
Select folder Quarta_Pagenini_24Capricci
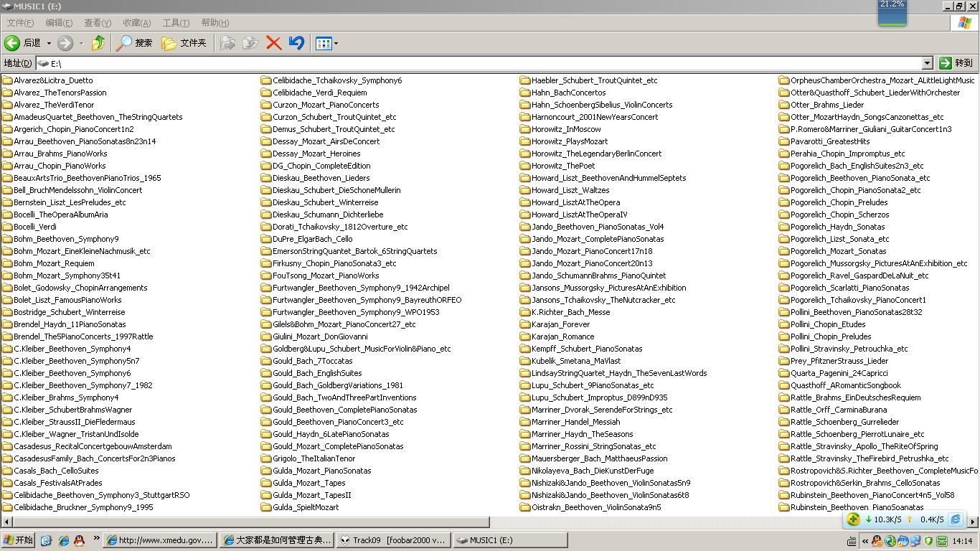point(839,373)
